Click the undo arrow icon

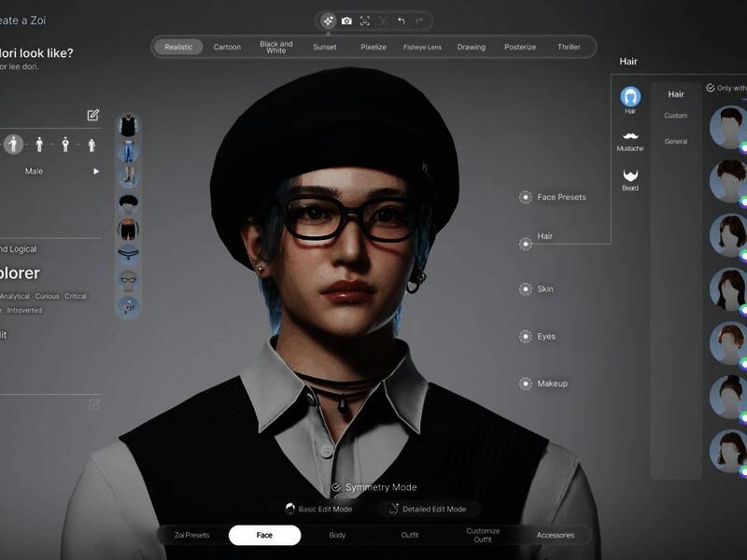(401, 21)
